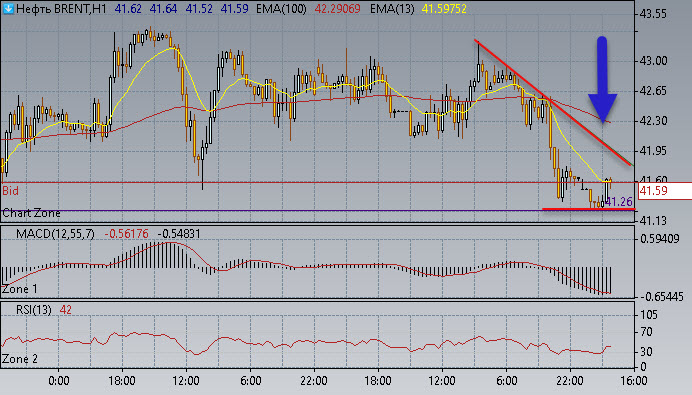Click the 18:00 time marker at far left
Screen dimensions: 692x395
click(122, 380)
